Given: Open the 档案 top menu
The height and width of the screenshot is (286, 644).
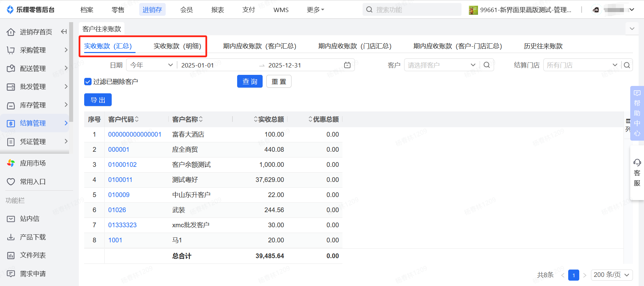Looking at the screenshot, I should point(87,10).
